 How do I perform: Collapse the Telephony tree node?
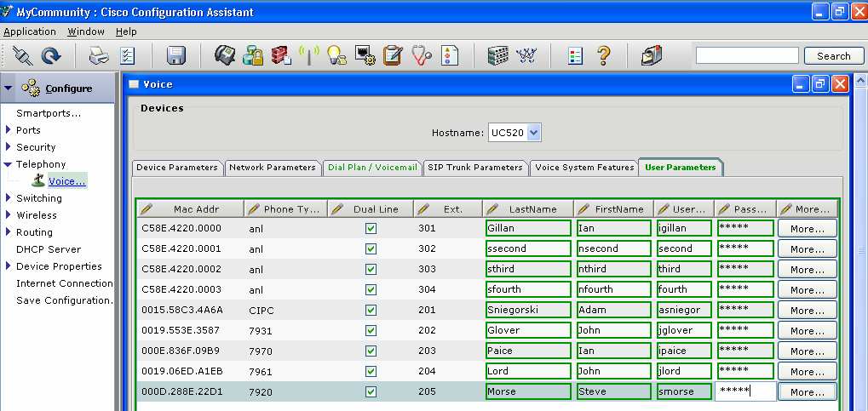pos(8,164)
